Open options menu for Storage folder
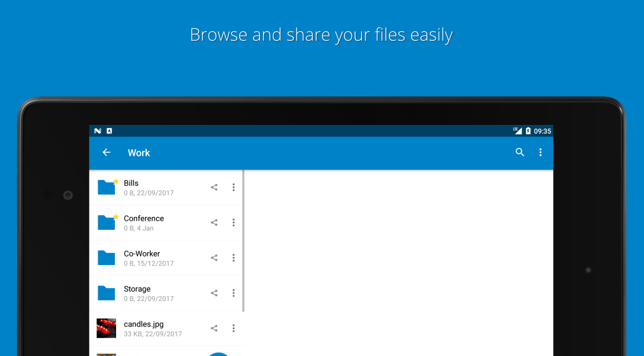 [x=234, y=293]
